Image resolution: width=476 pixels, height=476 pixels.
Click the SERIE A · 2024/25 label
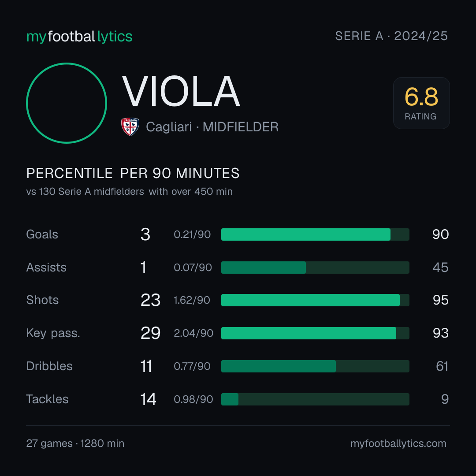tap(391, 36)
